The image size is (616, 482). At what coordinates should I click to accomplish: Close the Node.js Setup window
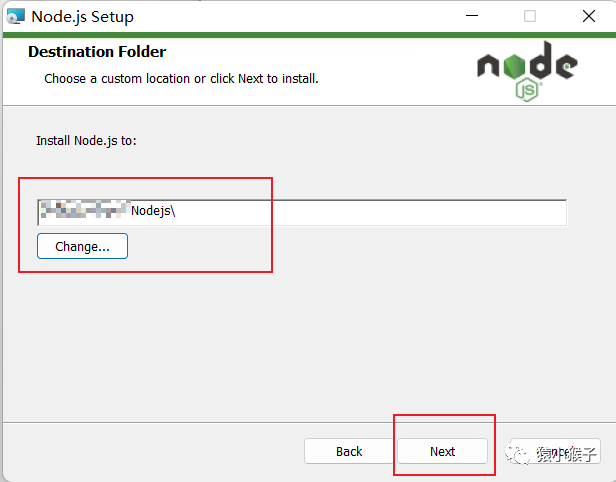click(588, 16)
